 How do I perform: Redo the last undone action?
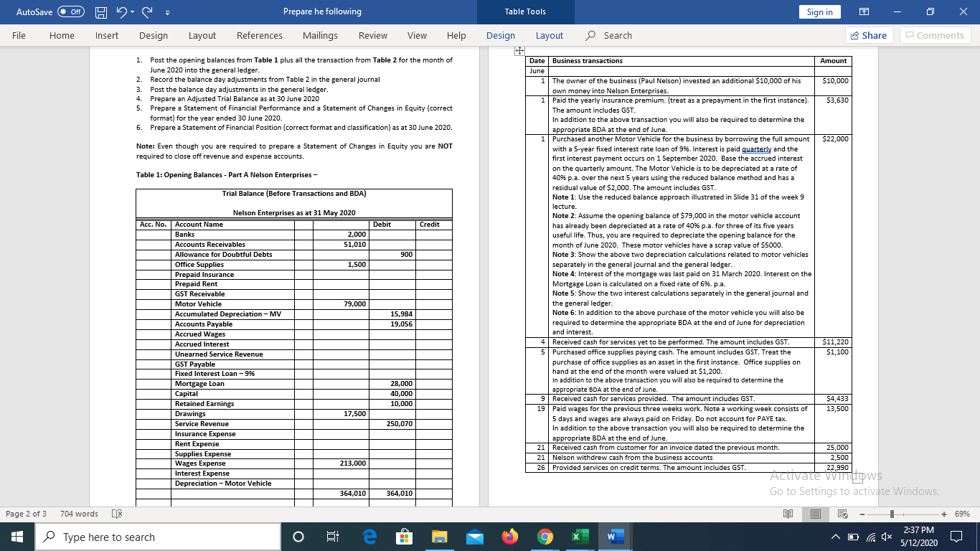(147, 11)
